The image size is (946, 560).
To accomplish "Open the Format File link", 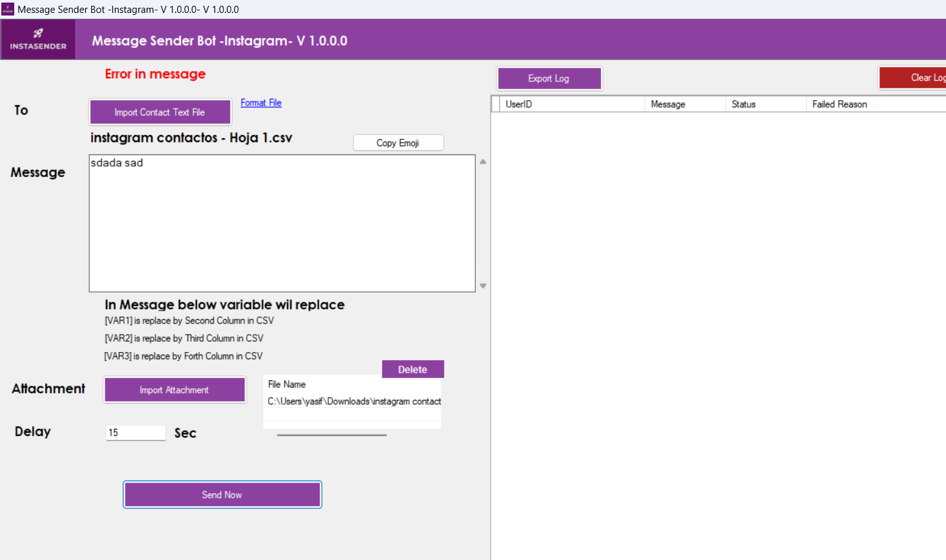I will pos(261,103).
